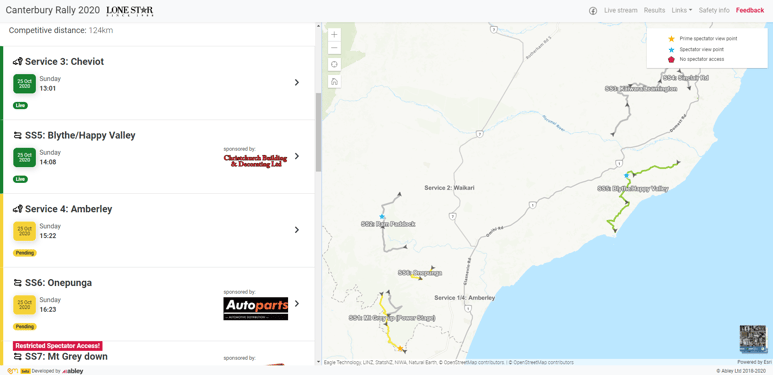The width and height of the screenshot is (773, 375).
Task: Expand SS6: Onepunga details arrow
Action: (x=297, y=304)
